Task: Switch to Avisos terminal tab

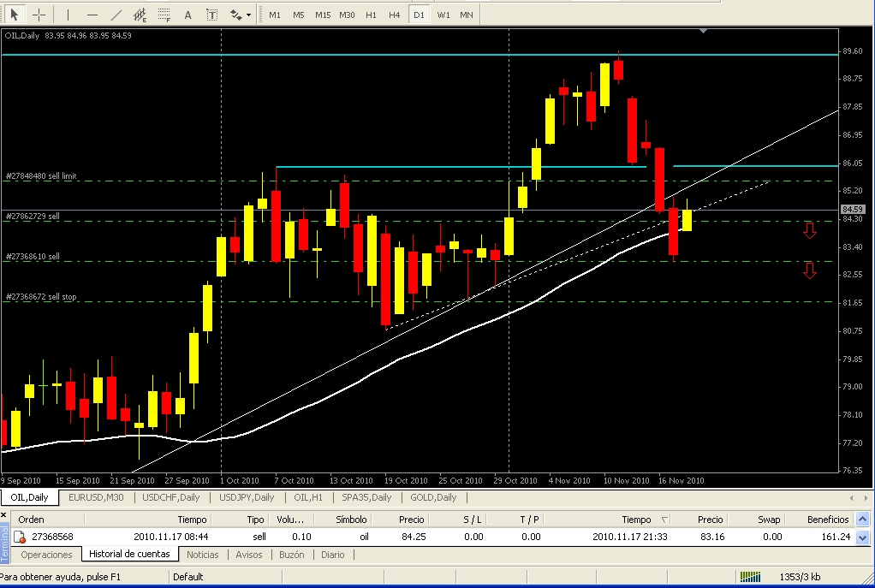Action: click(249, 555)
